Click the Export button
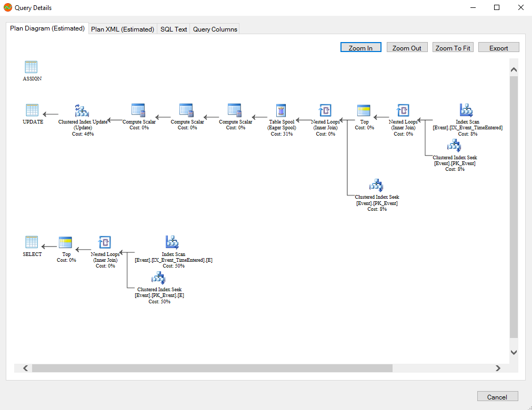The height and width of the screenshot is (410, 532). click(499, 47)
